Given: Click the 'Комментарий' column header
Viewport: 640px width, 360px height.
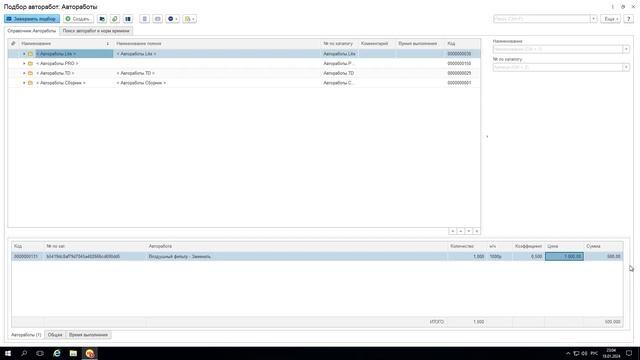Looking at the screenshot, I should coord(377,44).
